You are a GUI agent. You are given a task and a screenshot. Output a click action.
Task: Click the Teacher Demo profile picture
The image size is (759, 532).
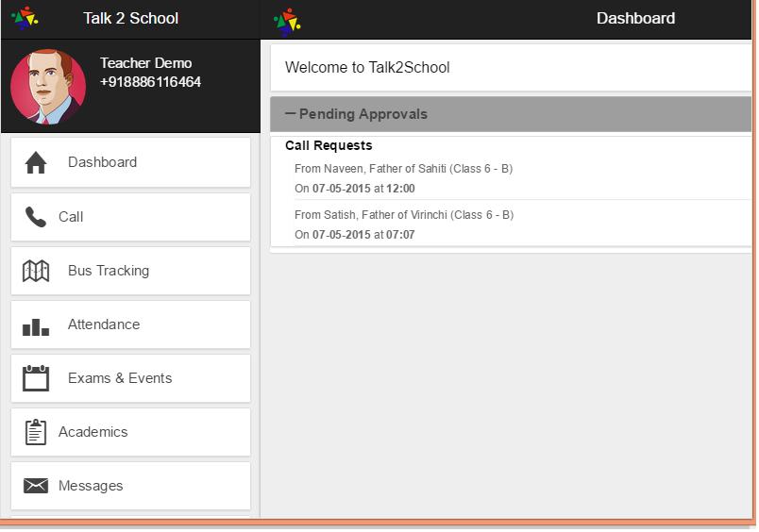[48, 87]
